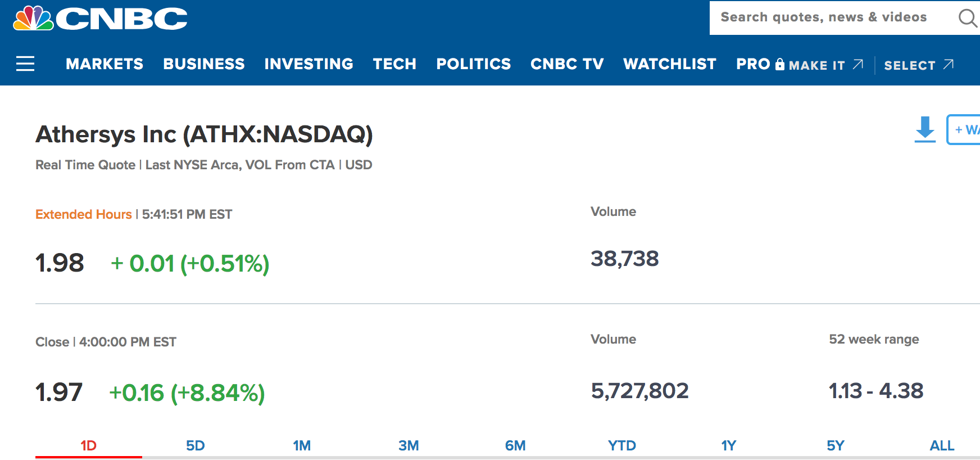Click the Extended Hours label

click(x=83, y=214)
